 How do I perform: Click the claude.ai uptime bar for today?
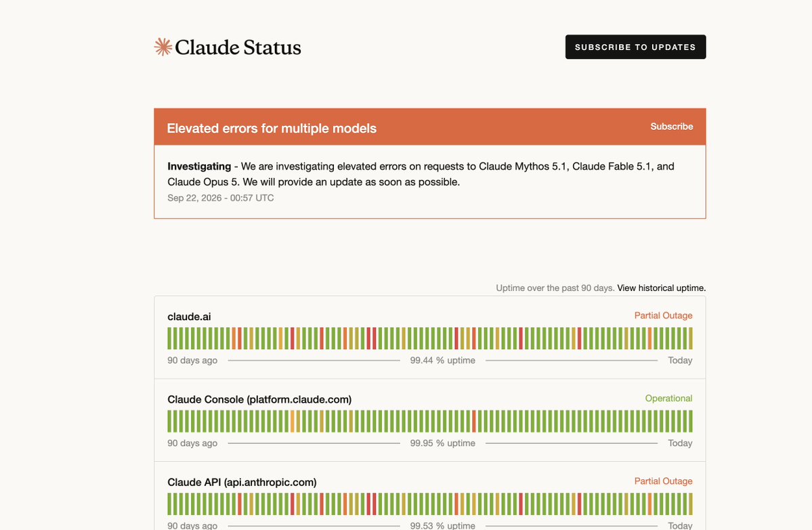(691, 338)
